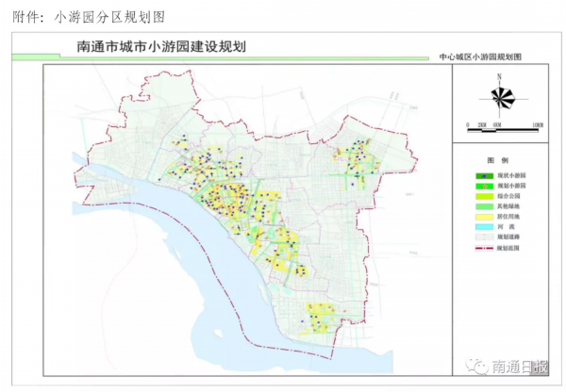Click the 河流 cyan legend swatch
566x392 pixels.
pyautogui.click(x=482, y=227)
